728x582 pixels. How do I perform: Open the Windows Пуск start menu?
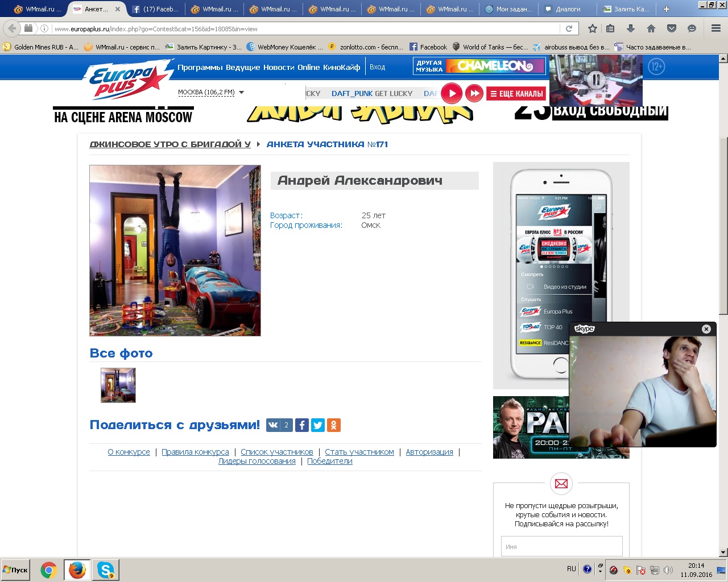pyautogui.click(x=15, y=570)
